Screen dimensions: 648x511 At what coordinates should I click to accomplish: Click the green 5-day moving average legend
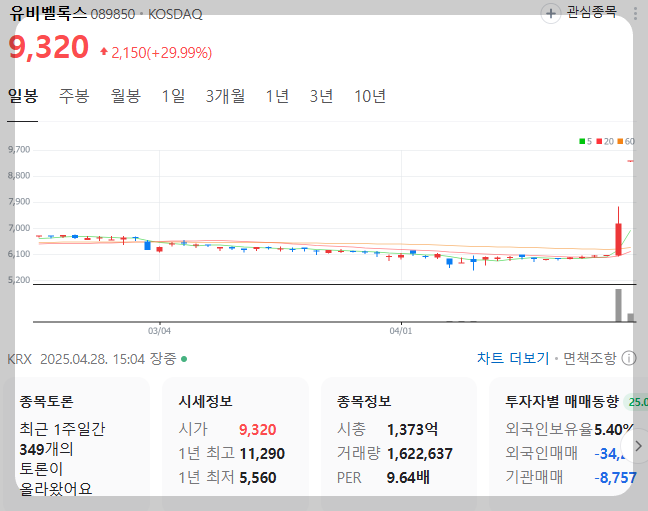(586, 141)
